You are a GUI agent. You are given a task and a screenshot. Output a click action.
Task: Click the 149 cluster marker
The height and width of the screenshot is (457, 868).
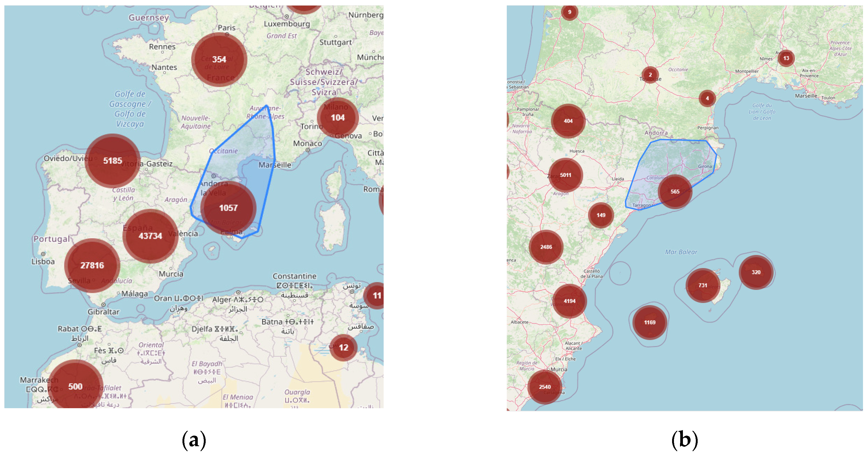tap(601, 215)
